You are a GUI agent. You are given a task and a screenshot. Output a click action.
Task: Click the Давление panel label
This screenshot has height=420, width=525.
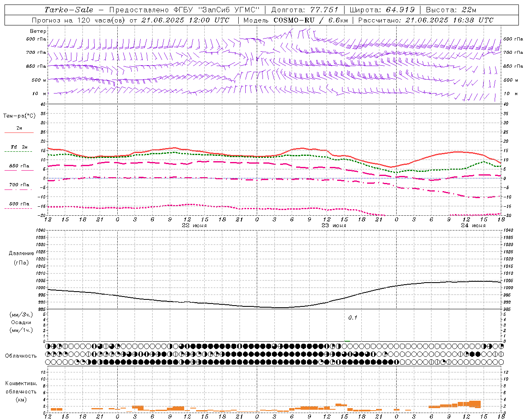(x=21, y=253)
